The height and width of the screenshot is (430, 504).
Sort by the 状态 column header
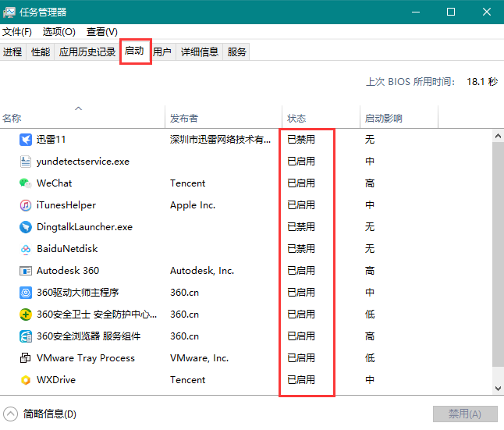coord(321,119)
